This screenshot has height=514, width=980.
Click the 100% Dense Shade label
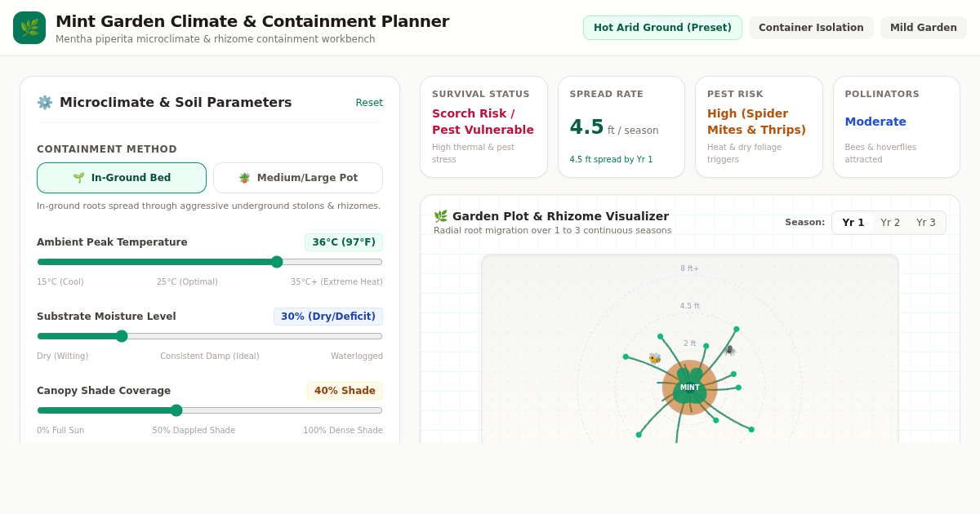343,431
